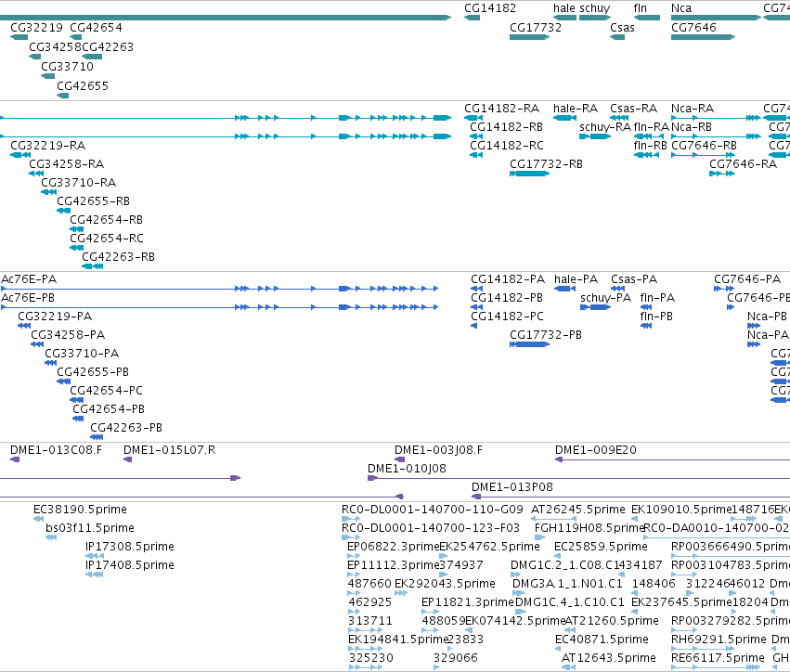Select the IP17308.5prime EST label
This screenshot has height=672, width=790.
(130, 547)
